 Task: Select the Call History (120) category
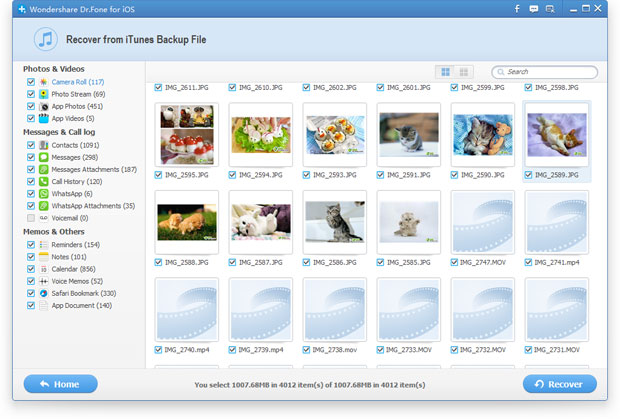tap(77, 181)
